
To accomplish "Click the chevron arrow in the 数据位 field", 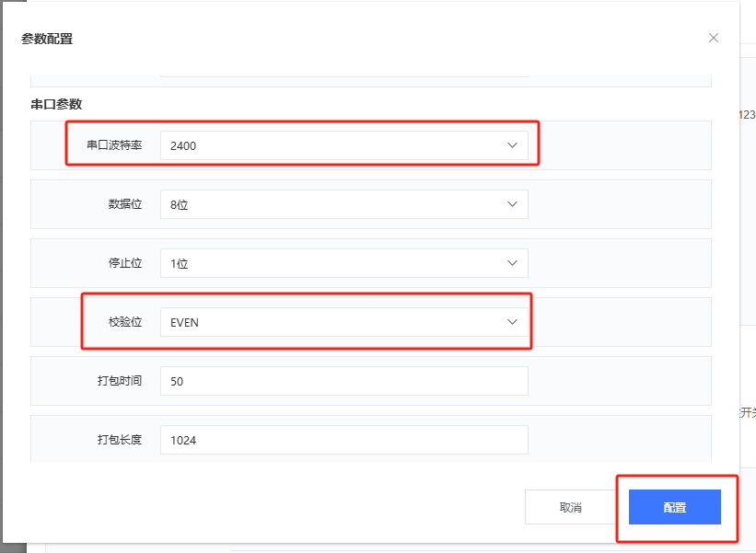I will click(x=513, y=204).
